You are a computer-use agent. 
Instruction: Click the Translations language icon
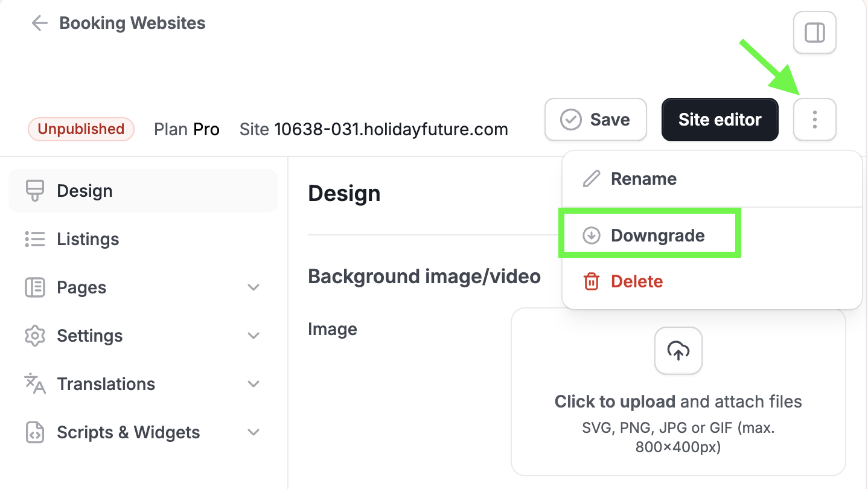click(x=34, y=384)
